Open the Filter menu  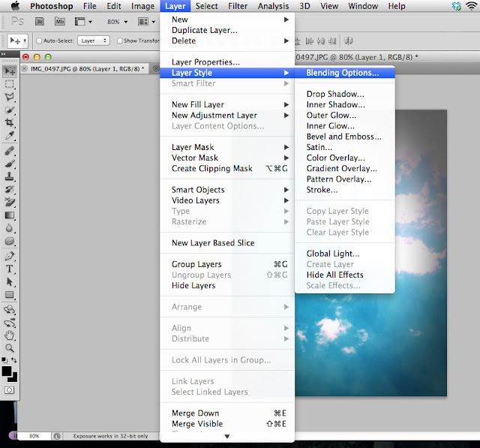point(238,6)
